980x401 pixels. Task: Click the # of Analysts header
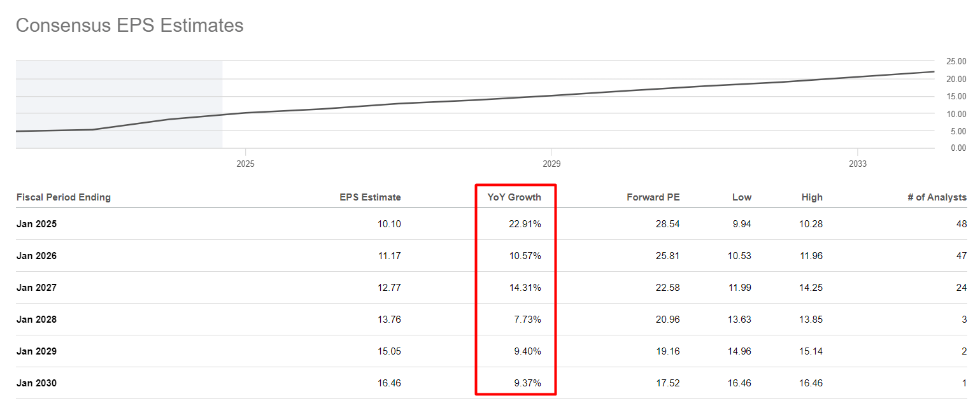coord(937,197)
